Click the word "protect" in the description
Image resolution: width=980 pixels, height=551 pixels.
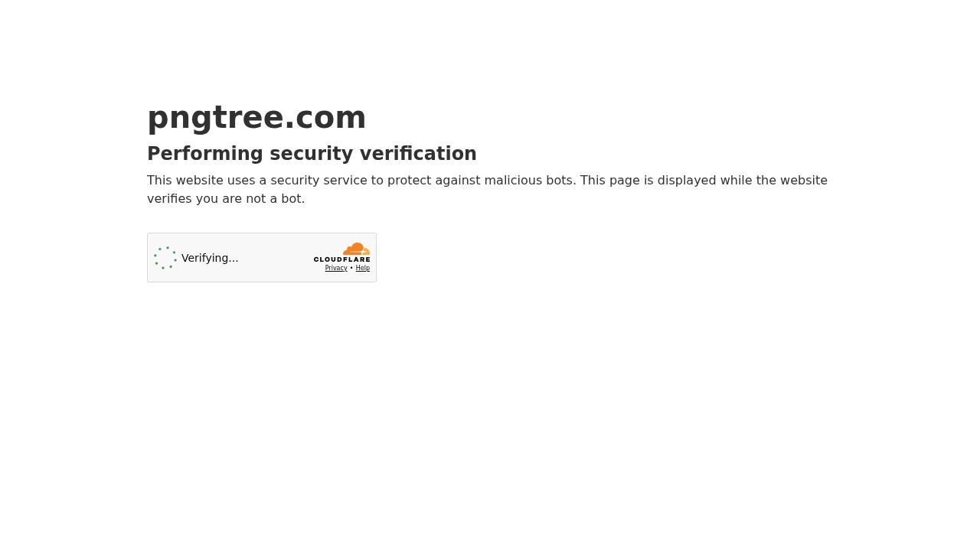click(410, 180)
